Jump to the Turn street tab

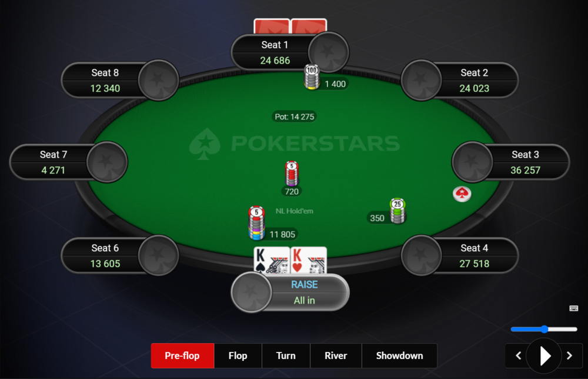(286, 355)
